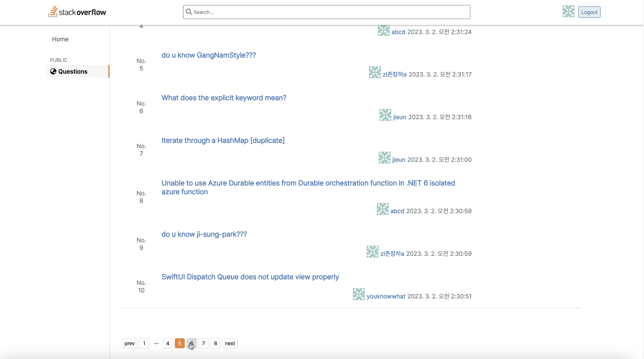Go to page 8
Viewport: 644px width, 359px height.
click(215, 343)
